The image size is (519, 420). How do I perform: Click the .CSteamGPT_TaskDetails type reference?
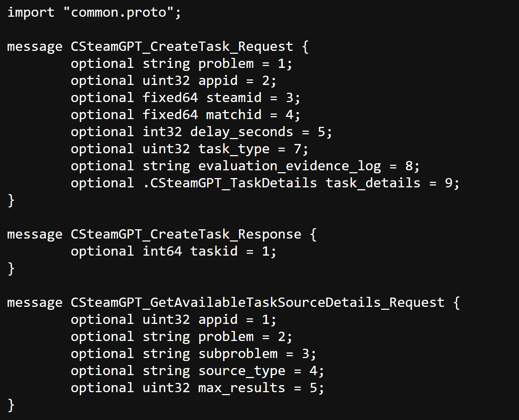click(x=230, y=183)
